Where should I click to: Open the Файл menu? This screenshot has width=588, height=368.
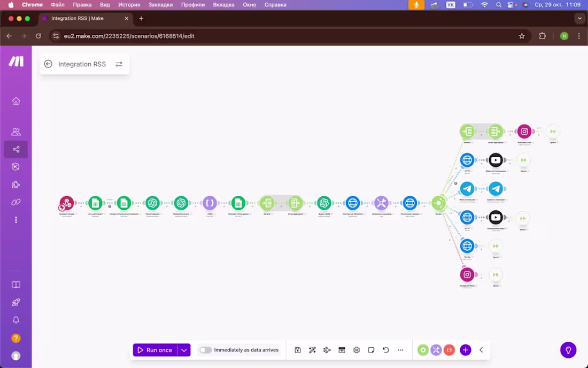coord(58,5)
